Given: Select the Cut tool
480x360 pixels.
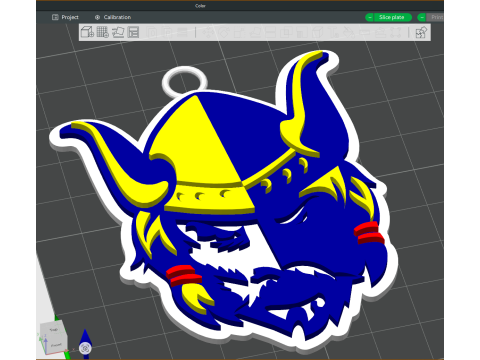Looking at the screenshot, I should click(270, 32).
